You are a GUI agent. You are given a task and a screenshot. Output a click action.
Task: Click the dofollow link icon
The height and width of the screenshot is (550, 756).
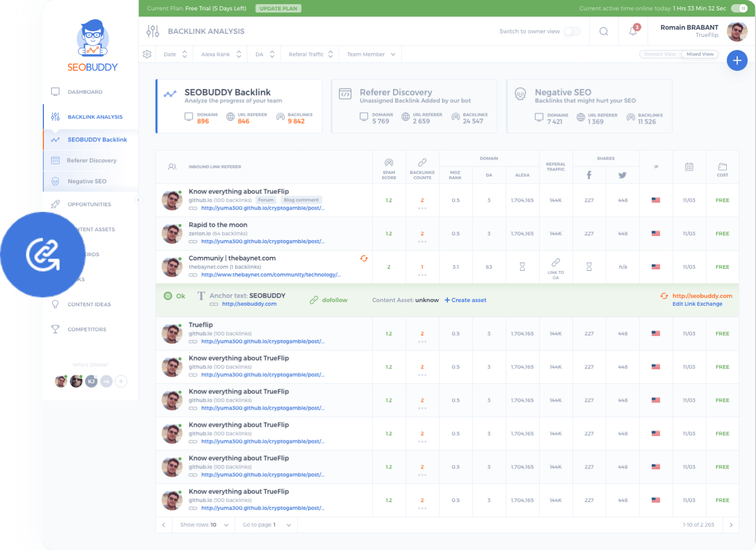click(314, 300)
